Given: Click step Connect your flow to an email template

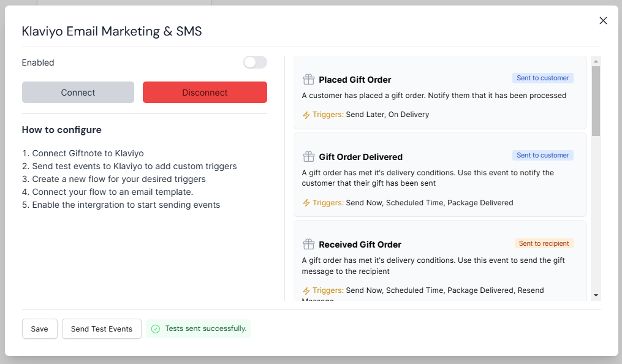Looking at the screenshot, I should [107, 192].
